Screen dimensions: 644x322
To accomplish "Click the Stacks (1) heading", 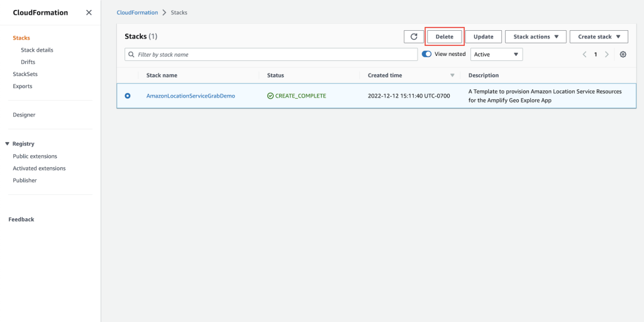I will click(x=141, y=36).
